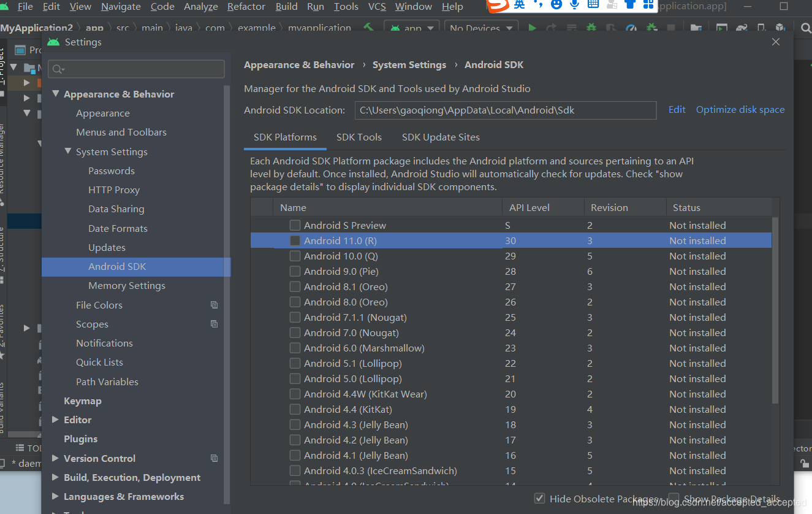Expand the Editor settings section
812x514 pixels.
[x=56, y=420]
